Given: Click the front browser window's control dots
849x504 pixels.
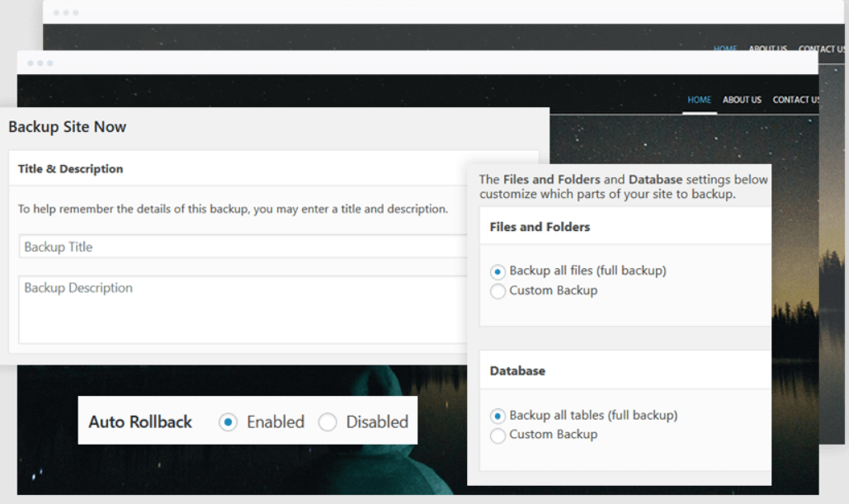Looking at the screenshot, I should point(40,63).
